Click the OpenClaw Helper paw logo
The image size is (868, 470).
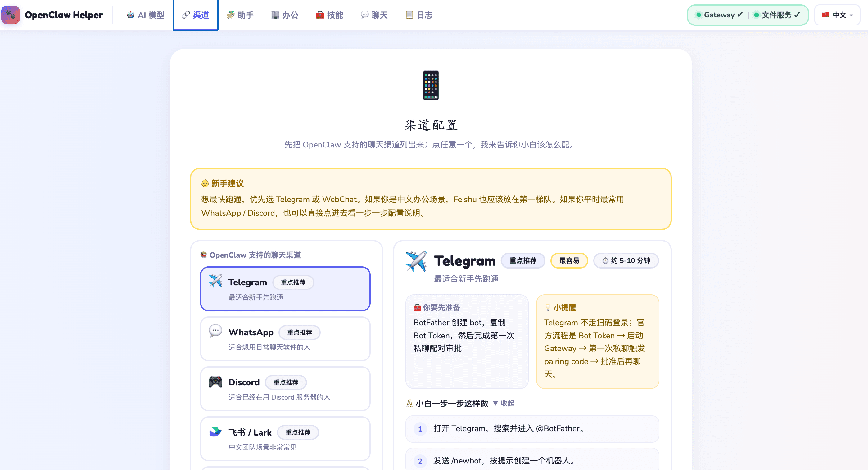click(x=11, y=15)
